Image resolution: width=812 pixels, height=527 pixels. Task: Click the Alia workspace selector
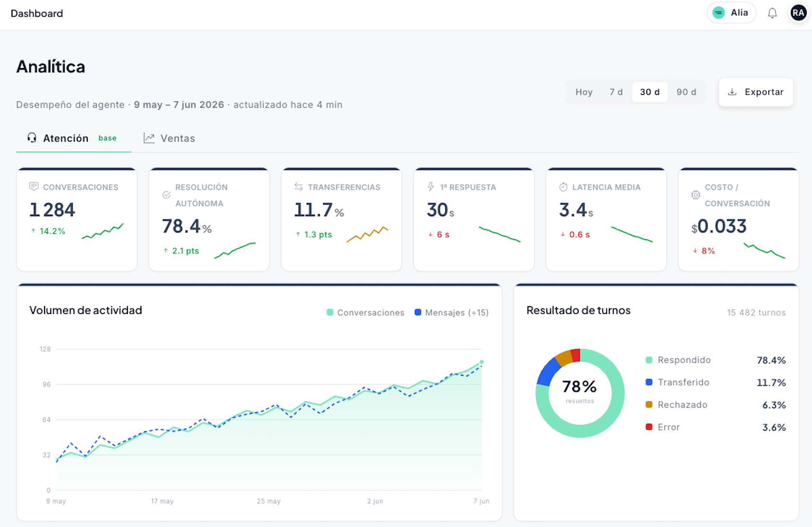click(x=731, y=13)
